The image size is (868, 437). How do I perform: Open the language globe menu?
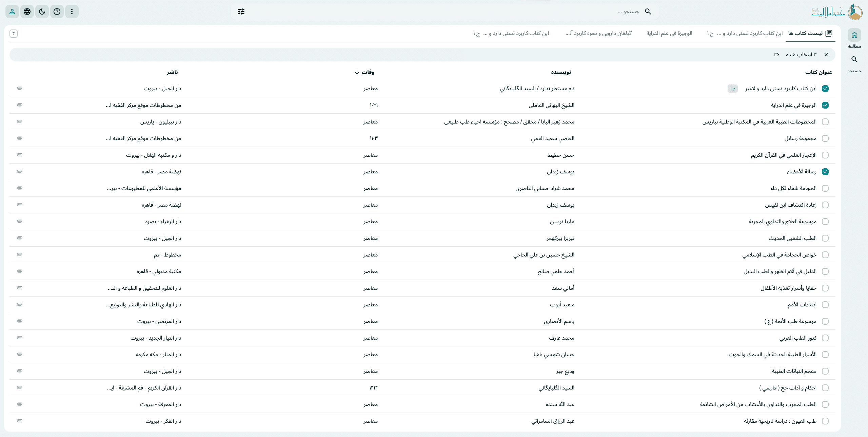[x=27, y=12]
